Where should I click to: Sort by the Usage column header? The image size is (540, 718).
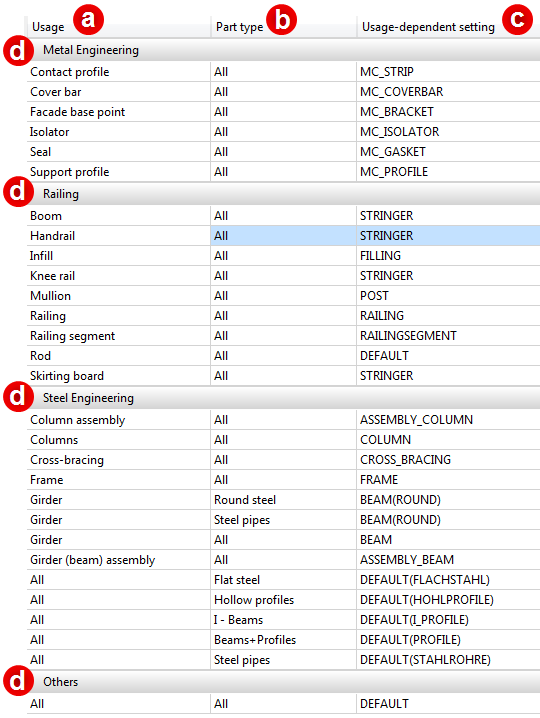[x=119, y=27]
